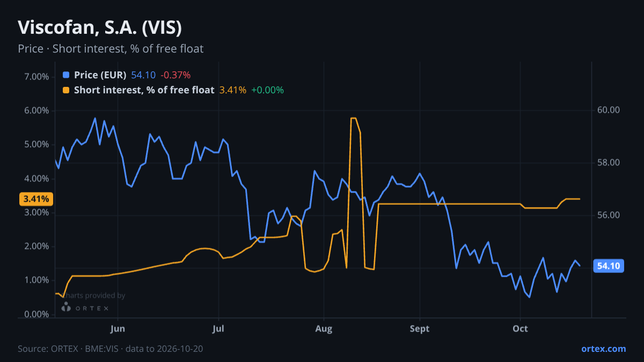Click the legend price value 54.10

tap(143, 75)
